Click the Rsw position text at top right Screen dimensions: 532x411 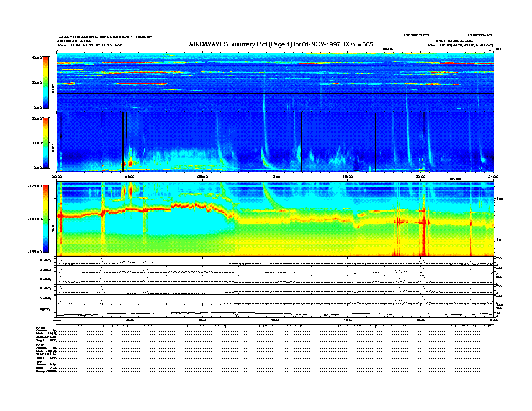coord(460,45)
